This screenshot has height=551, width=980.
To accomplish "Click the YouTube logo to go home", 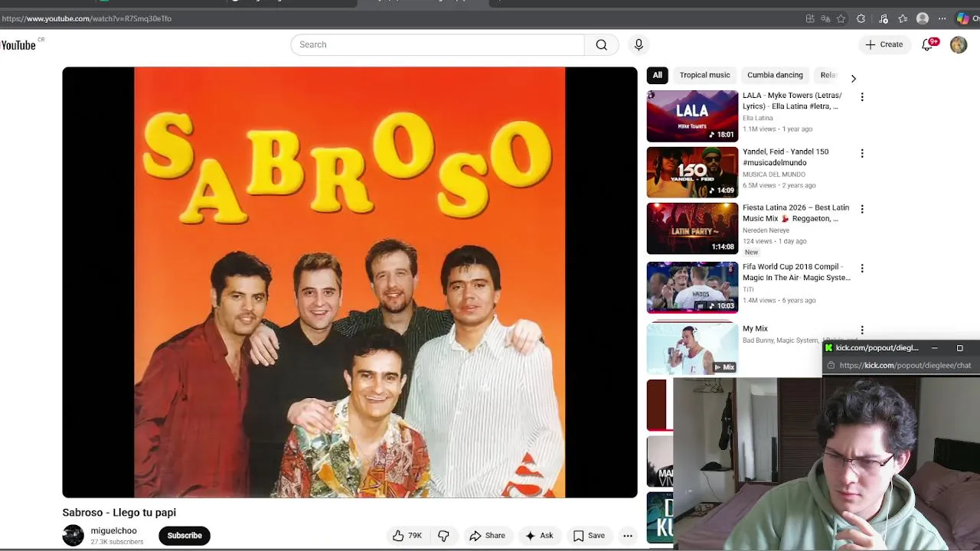I will pos(18,44).
